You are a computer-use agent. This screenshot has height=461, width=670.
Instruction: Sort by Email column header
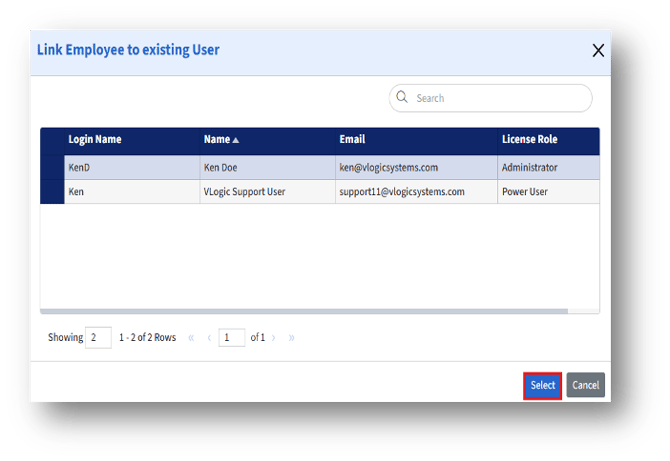pyautogui.click(x=352, y=140)
